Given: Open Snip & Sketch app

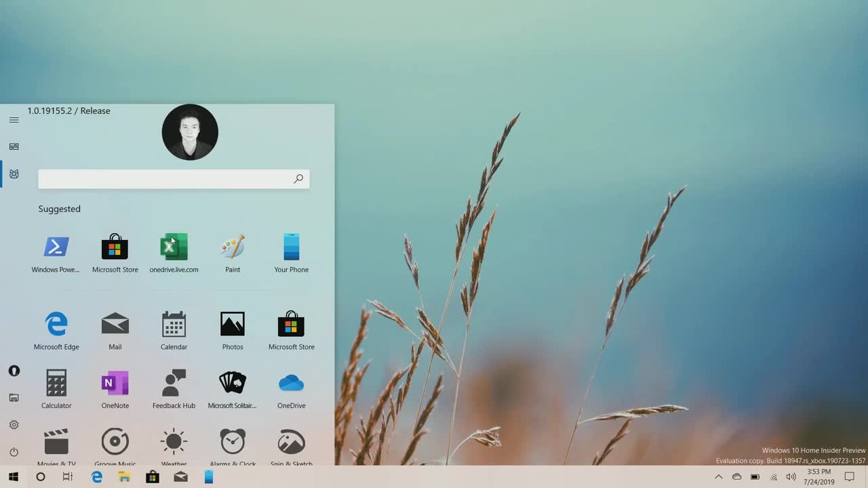Looking at the screenshot, I should point(291,447).
